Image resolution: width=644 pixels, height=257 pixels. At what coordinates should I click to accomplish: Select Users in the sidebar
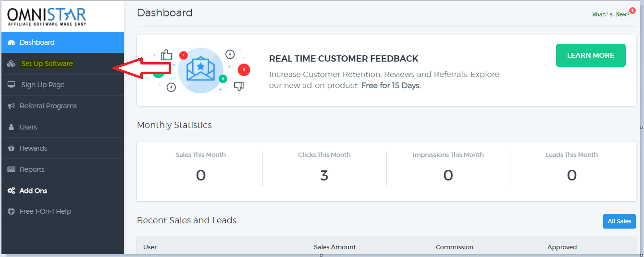click(x=62, y=127)
